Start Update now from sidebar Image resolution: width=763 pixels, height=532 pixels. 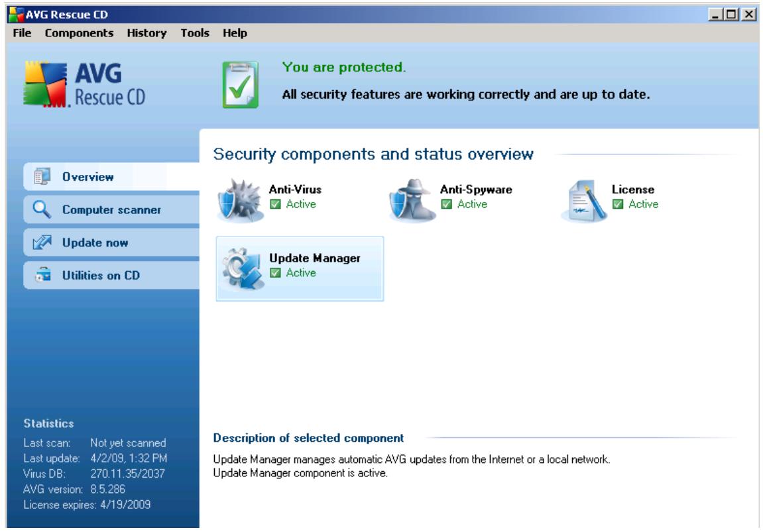pyautogui.click(x=111, y=242)
